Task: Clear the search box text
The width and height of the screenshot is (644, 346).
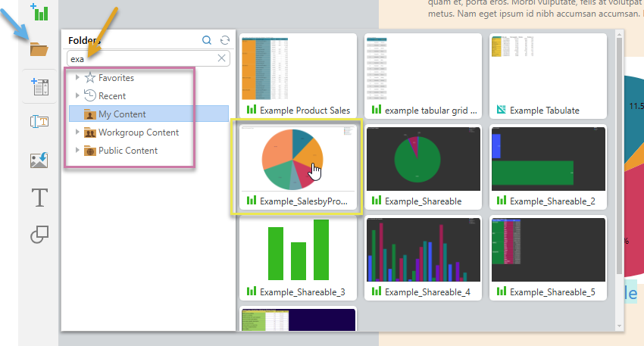Action: [x=222, y=58]
